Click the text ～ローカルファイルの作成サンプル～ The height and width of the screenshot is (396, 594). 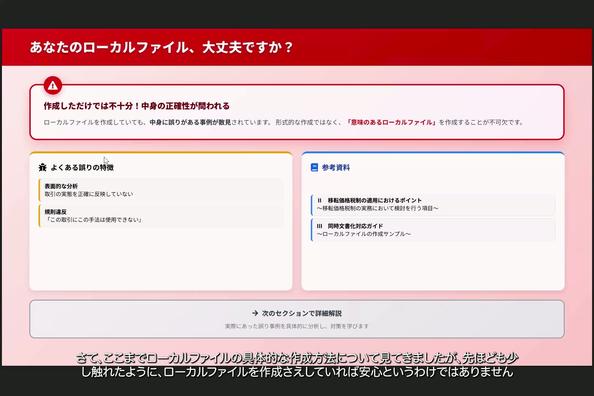[x=364, y=234]
